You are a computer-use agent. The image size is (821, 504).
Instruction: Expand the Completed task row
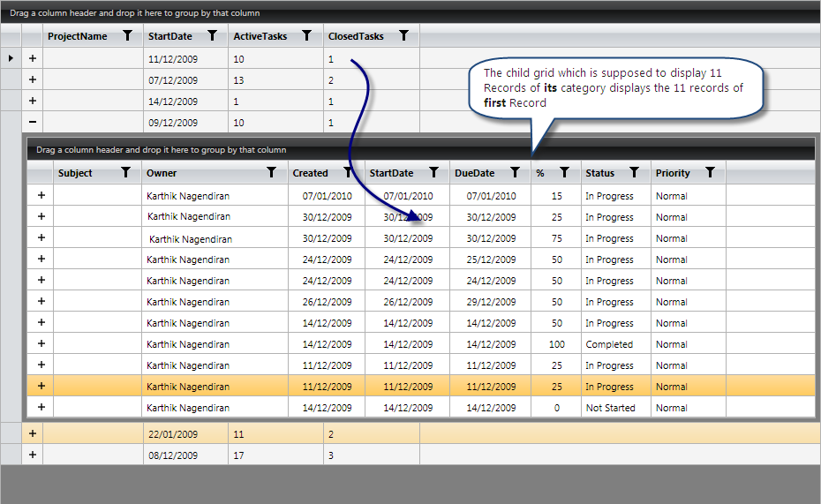[x=41, y=343]
